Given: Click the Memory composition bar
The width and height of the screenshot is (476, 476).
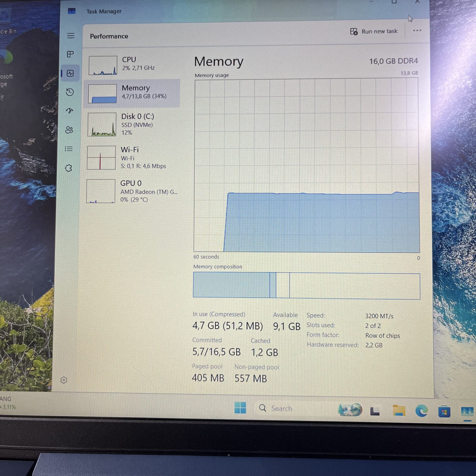Looking at the screenshot, I should pos(306,286).
